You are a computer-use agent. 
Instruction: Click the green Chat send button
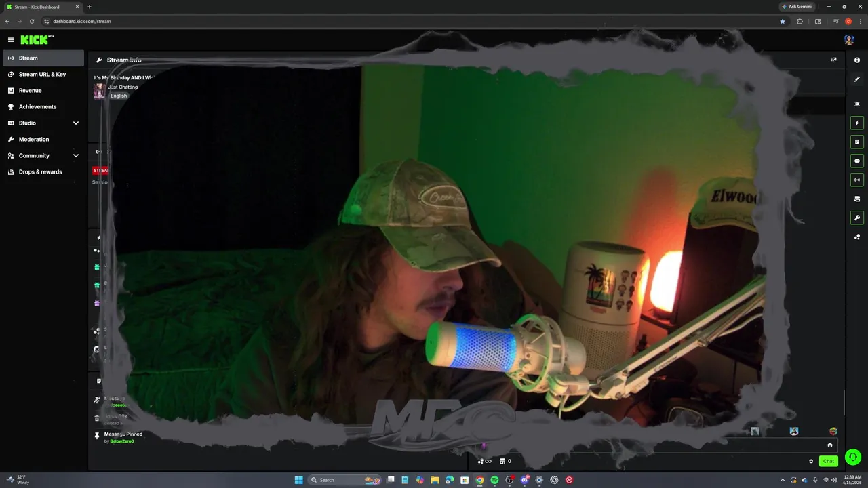829,462
